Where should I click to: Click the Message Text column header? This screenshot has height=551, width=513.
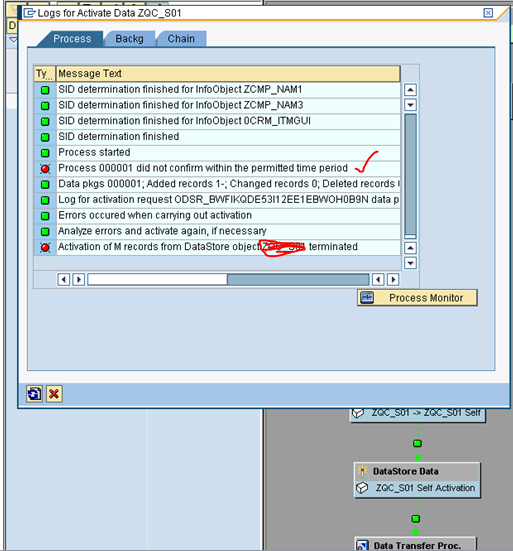(x=228, y=74)
